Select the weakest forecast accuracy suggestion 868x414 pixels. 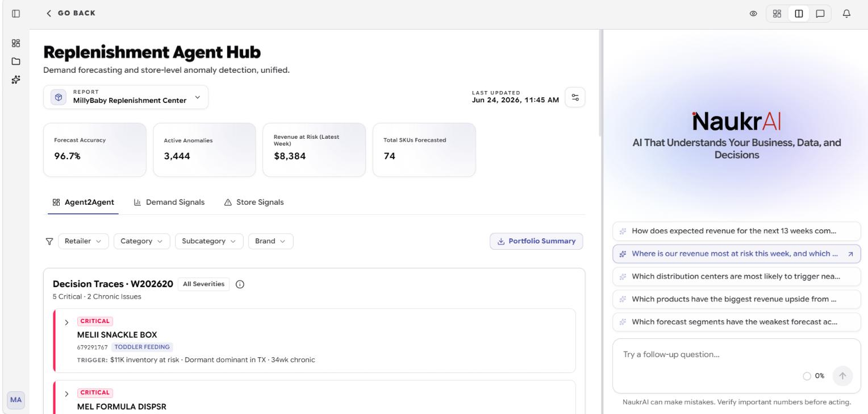(737, 322)
